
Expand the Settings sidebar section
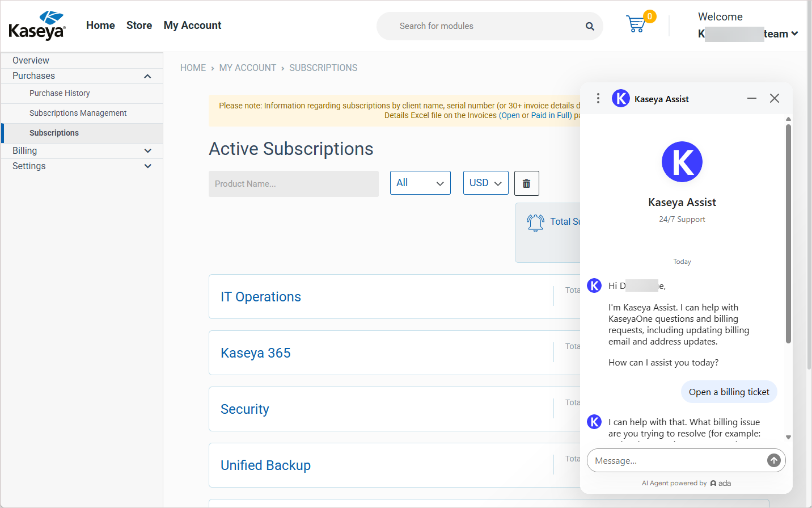(147, 166)
